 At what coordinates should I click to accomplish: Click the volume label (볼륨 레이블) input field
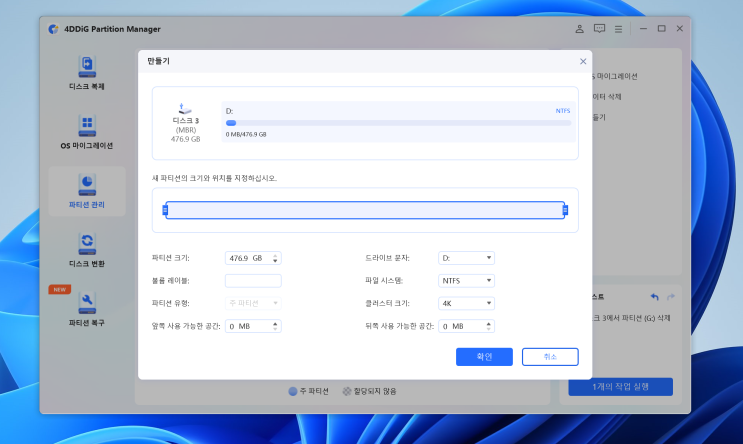click(253, 281)
